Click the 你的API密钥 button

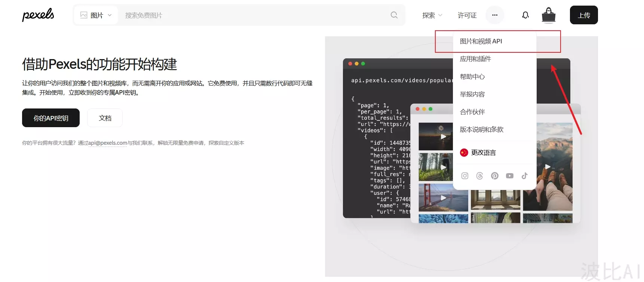tap(51, 118)
